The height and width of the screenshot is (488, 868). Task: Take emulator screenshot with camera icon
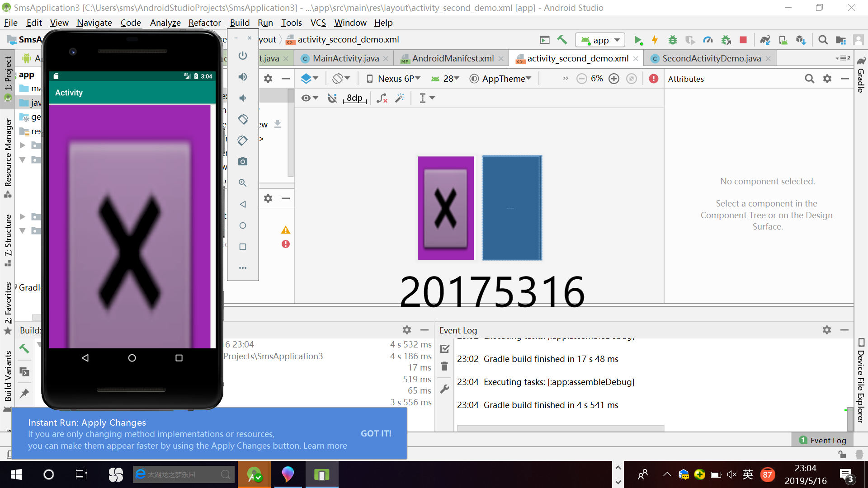point(243,162)
